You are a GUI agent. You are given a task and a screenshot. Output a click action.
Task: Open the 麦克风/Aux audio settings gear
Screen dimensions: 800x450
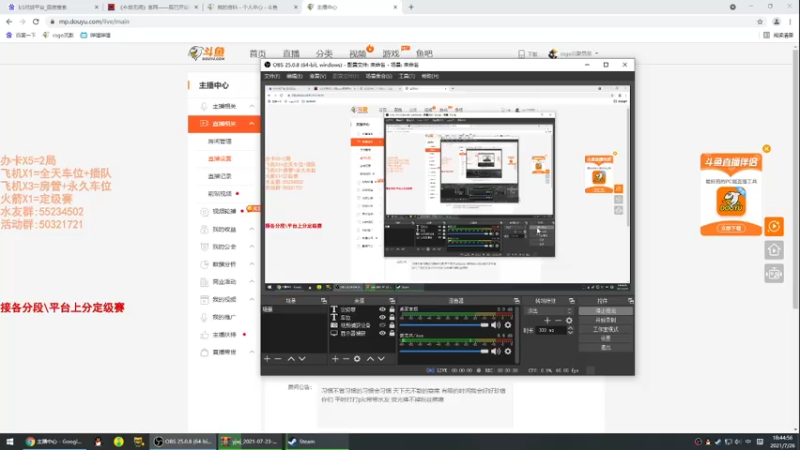(x=508, y=351)
